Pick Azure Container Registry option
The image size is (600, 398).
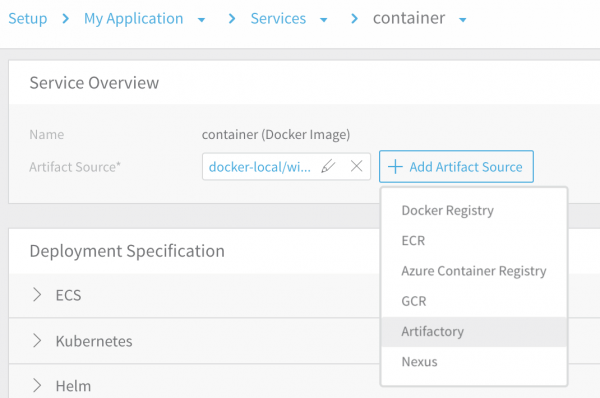(474, 271)
